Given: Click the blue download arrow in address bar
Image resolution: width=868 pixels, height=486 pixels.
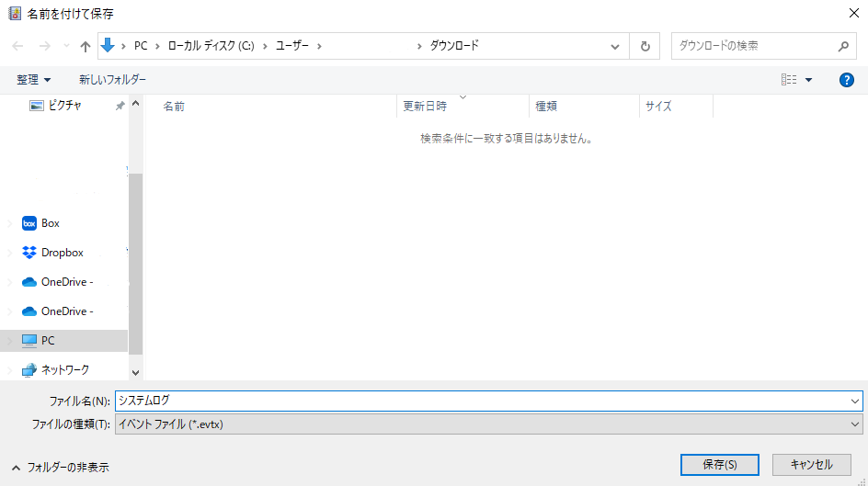Looking at the screenshot, I should click(108, 45).
